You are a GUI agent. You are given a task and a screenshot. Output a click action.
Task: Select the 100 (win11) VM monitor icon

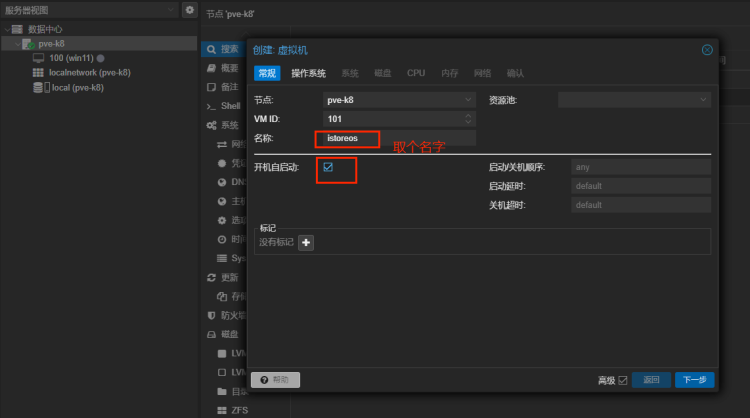click(38, 58)
